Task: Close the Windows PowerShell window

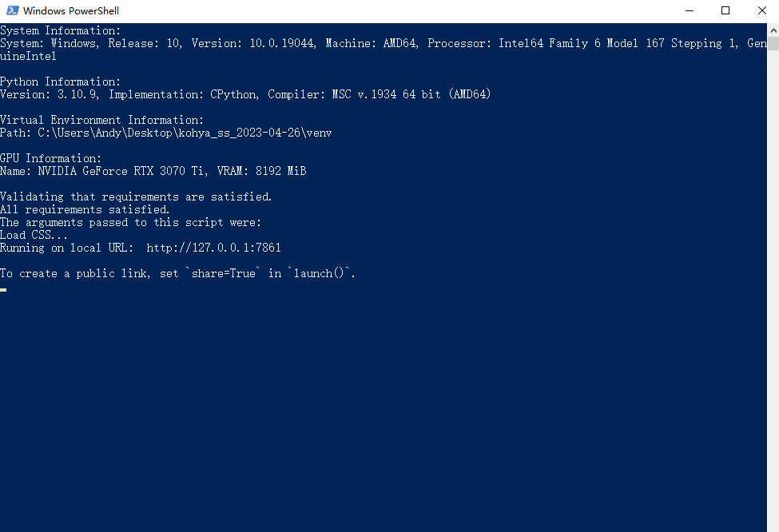Action: click(x=761, y=11)
